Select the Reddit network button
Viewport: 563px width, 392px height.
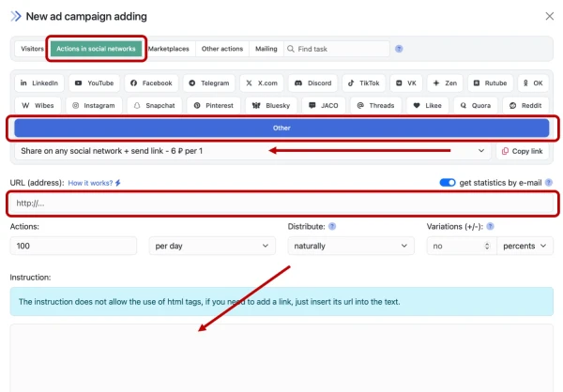(525, 106)
